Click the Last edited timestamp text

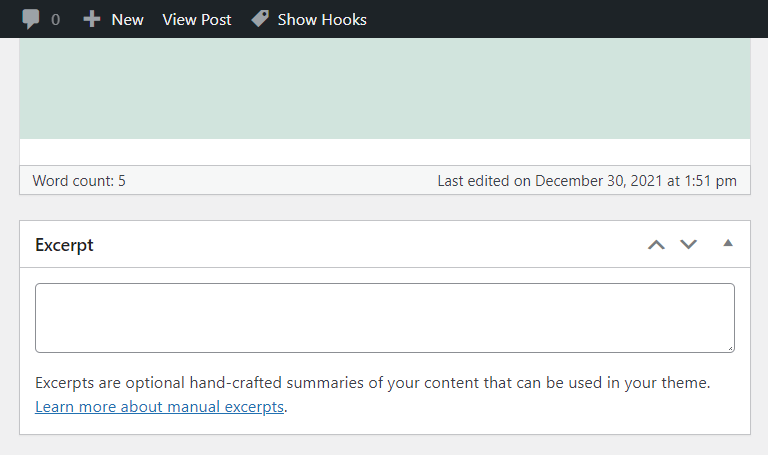[x=587, y=181]
